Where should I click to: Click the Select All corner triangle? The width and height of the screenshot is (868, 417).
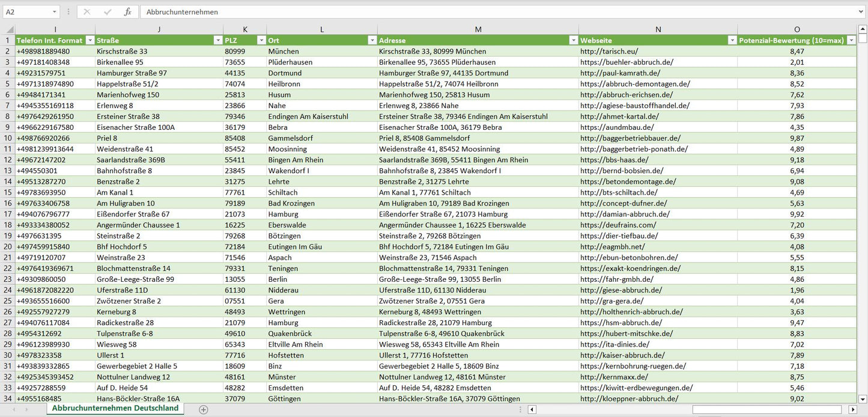tap(9, 29)
